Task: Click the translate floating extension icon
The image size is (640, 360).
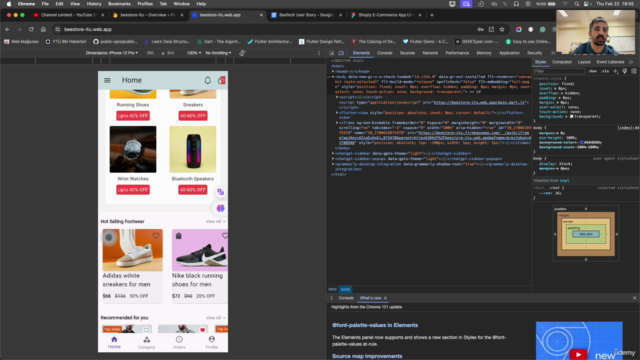Action: 220,192
